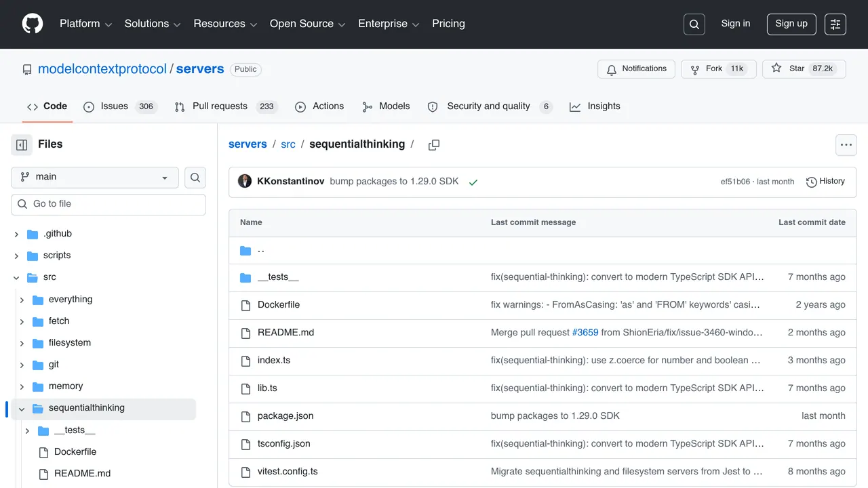Click the tsconfig.json file icon
This screenshot has height=488, width=868.
point(245,444)
